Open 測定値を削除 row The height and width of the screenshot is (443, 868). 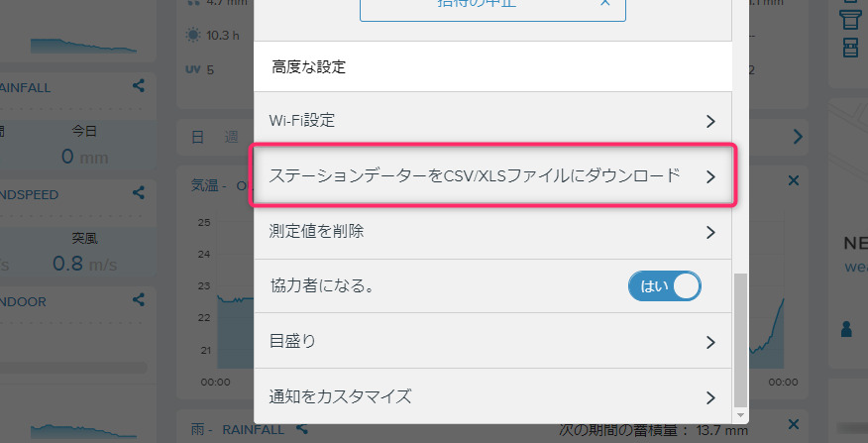click(492, 232)
